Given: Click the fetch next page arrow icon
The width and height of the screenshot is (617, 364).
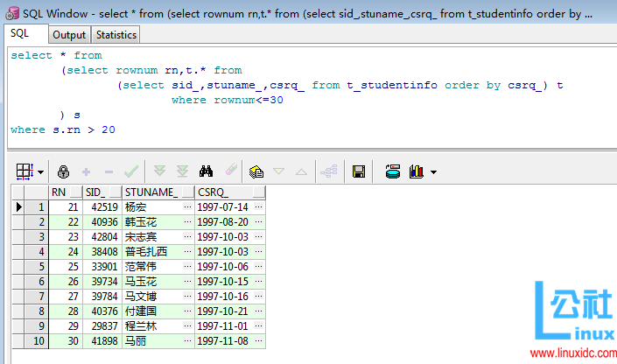Looking at the screenshot, I should click(x=159, y=171).
